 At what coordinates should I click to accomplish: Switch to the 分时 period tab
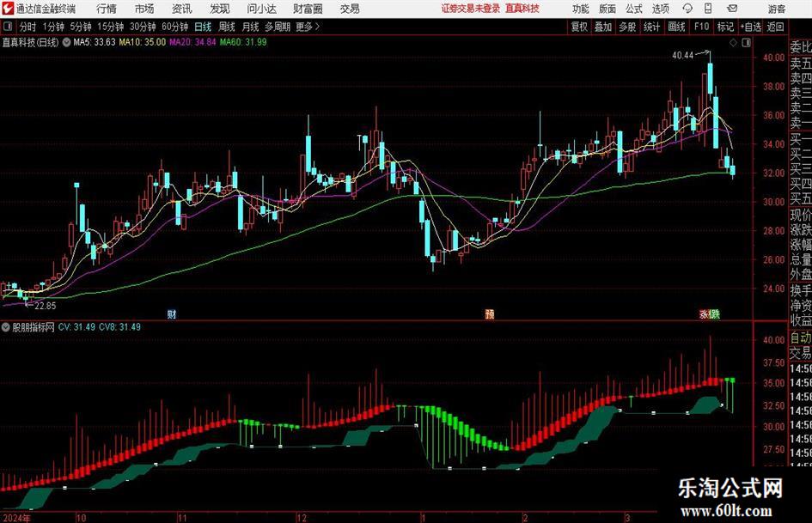tap(27, 27)
